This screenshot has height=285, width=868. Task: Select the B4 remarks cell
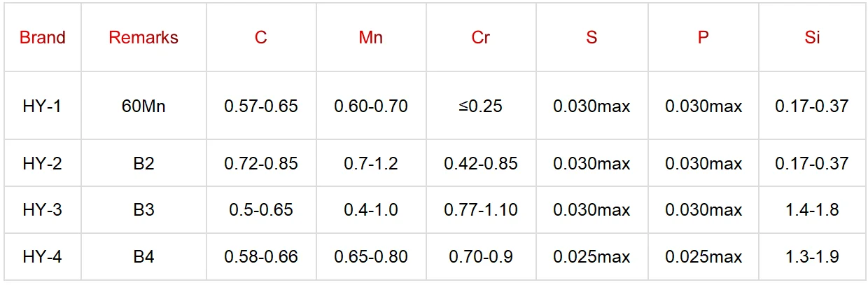(143, 257)
